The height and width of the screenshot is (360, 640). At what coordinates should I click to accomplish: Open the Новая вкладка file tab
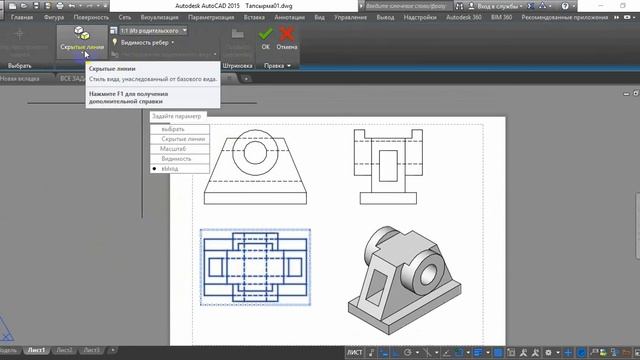tap(20, 79)
